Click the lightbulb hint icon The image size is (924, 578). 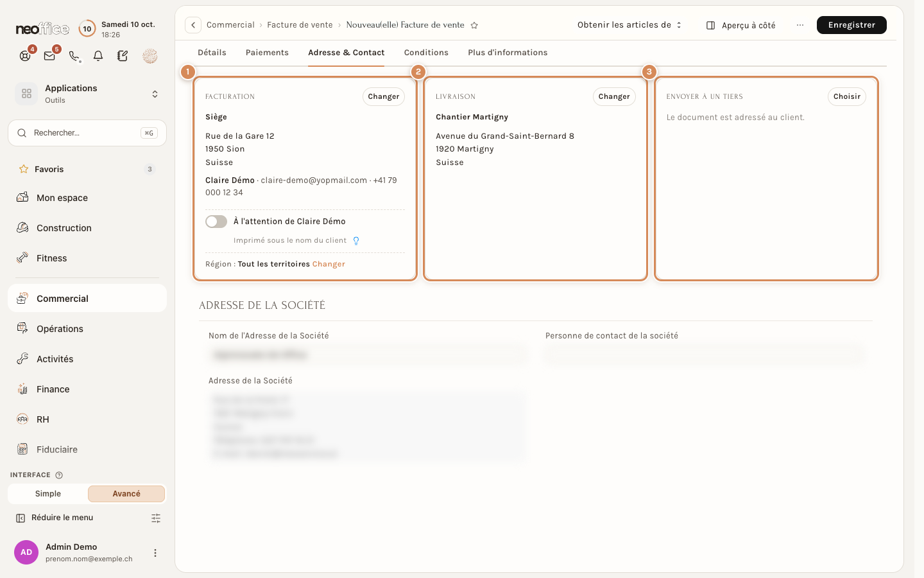[x=356, y=241]
